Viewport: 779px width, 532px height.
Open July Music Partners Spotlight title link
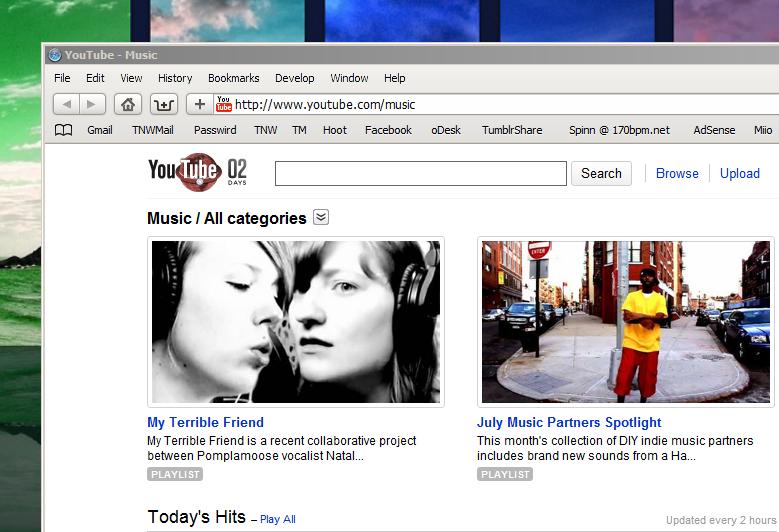[x=569, y=422]
